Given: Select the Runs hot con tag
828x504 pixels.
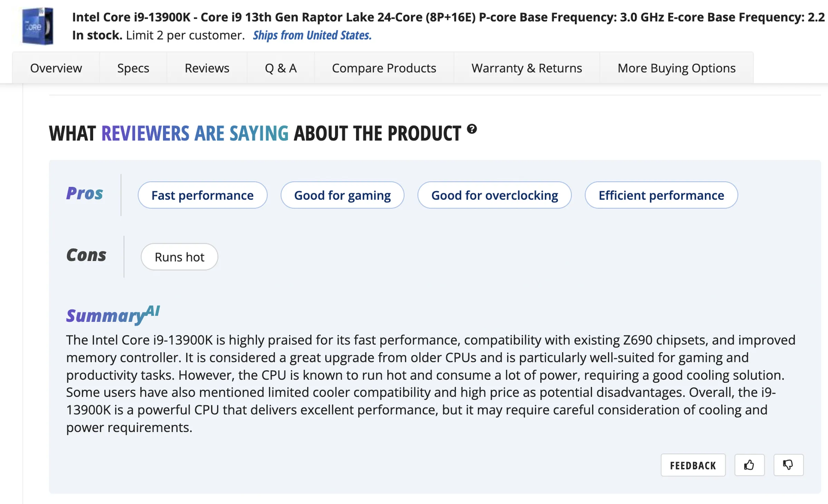Looking at the screenshot, I should pyautogui.click(x=179, y=257).
